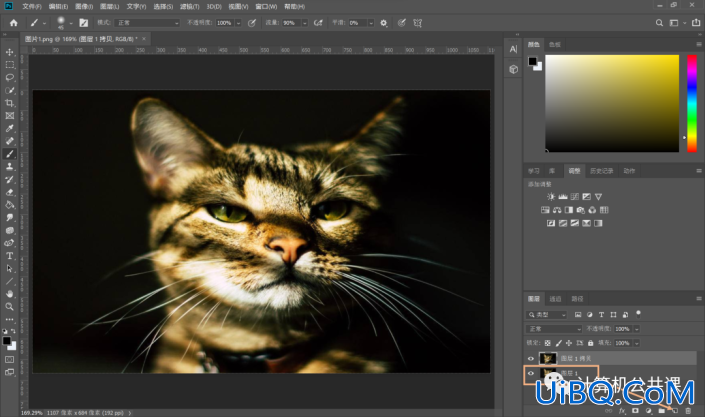Toggle visibility eye of 图层 1
This screenshot has width=705, height=417.
(x=531, y=373)
